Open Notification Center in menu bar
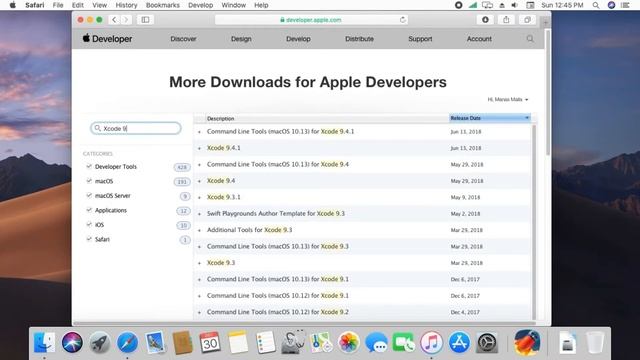Image resolution: width=640 pixels, height=360 pixels. 625,5
